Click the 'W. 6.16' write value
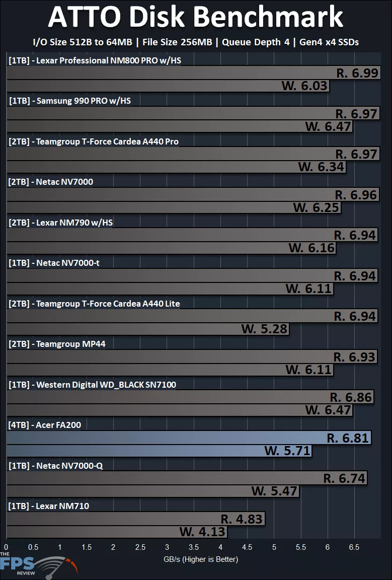The height and width of the screenshot is (580, 392). 312,248
